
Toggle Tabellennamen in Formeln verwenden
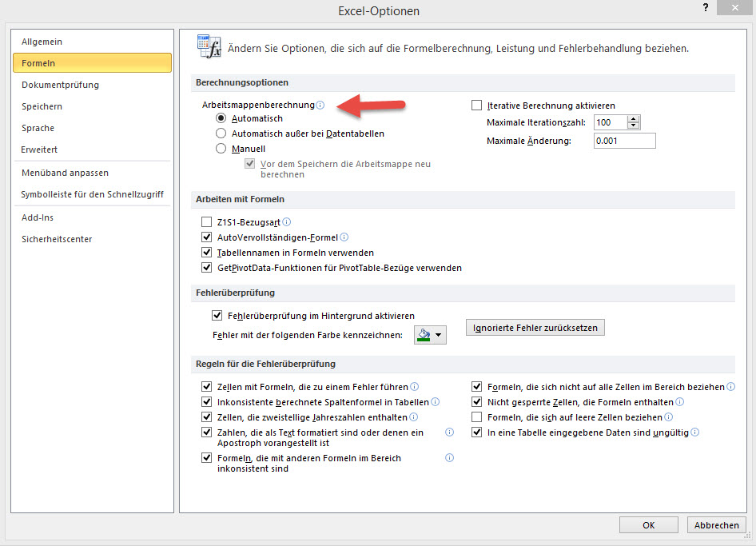pyautogui.click(x=206, y=253)
